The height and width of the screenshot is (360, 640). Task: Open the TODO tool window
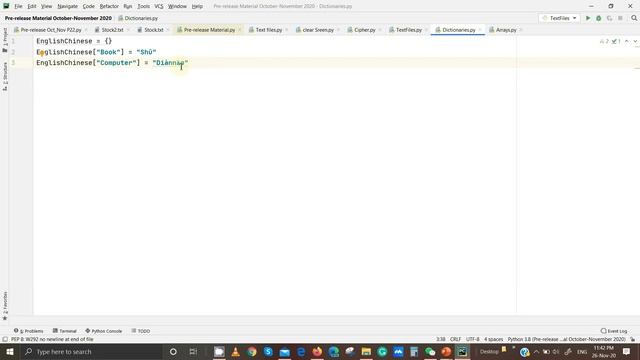pos(141,331)
